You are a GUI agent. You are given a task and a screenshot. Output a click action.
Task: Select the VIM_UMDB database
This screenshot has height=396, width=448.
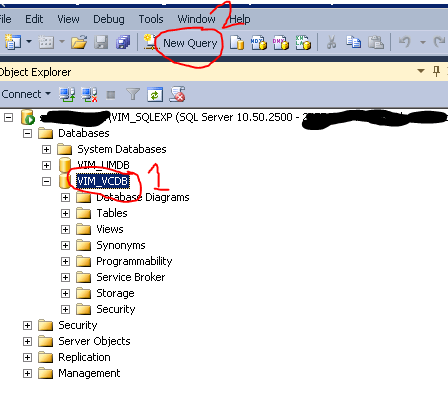pyautogui.click(x=103, y=165)
